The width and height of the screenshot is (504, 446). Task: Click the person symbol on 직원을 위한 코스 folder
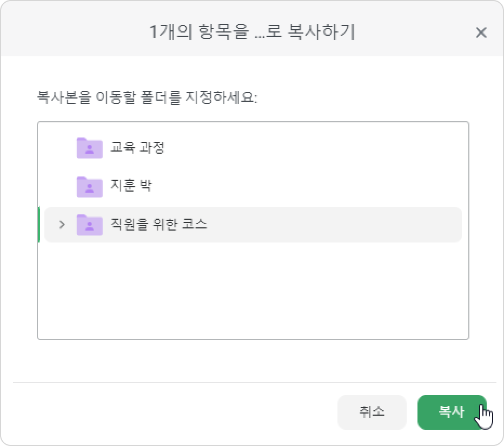pyautogui.click(x=89, y=226)
